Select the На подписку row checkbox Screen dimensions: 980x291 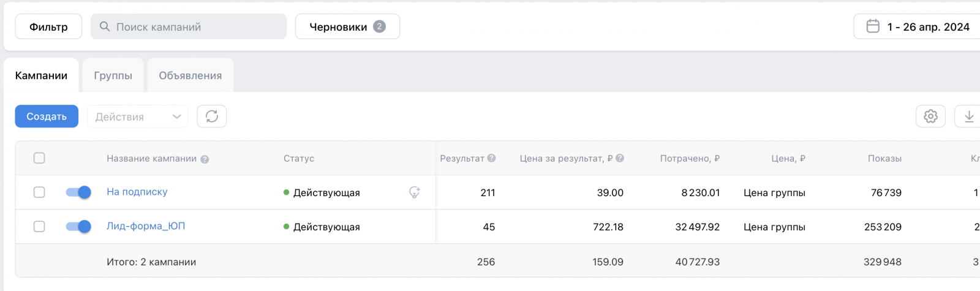[x=39, y=192]
